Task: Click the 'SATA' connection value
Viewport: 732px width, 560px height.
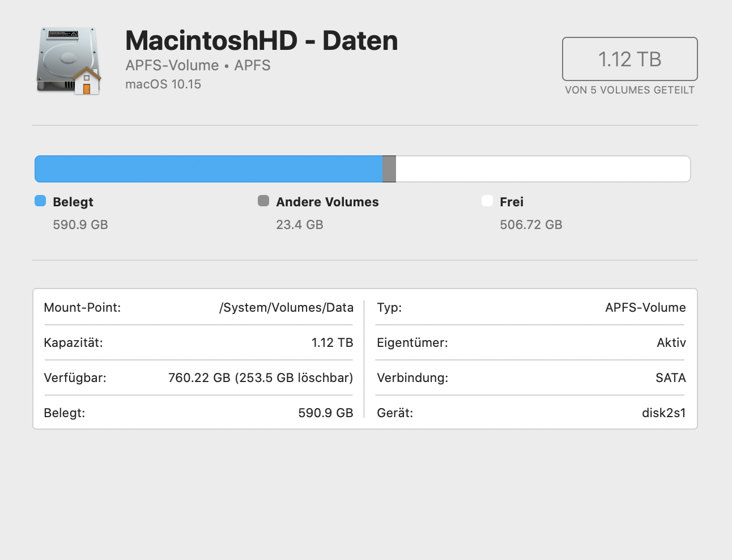Action: (671, 377)
